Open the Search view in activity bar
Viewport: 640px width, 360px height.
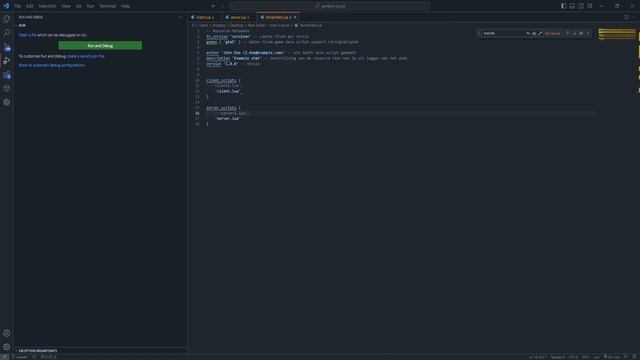pos(7,33)
